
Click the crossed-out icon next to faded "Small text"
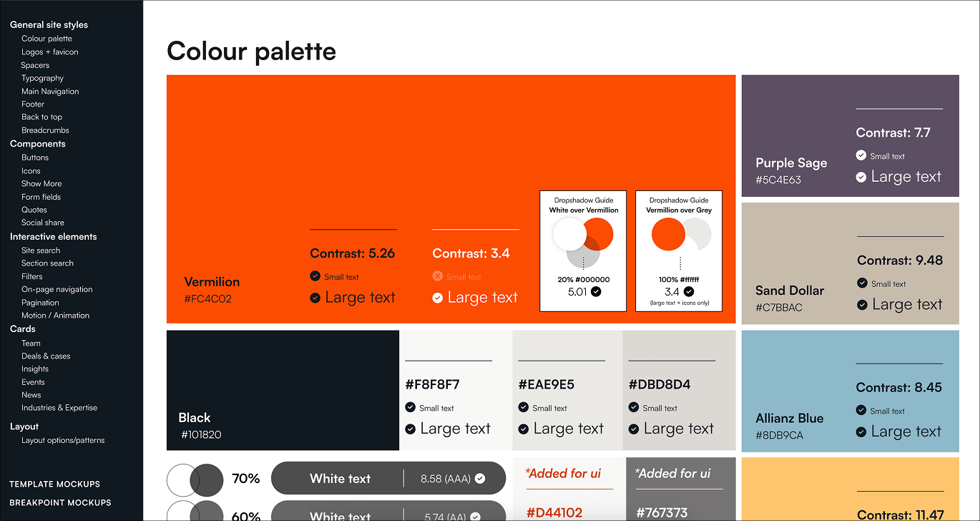point(438,276)
